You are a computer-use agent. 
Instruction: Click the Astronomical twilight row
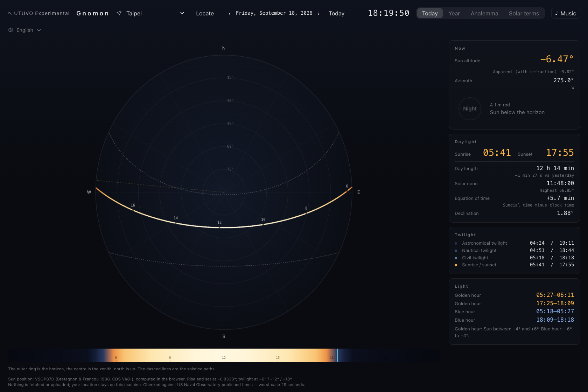point(514,243)
